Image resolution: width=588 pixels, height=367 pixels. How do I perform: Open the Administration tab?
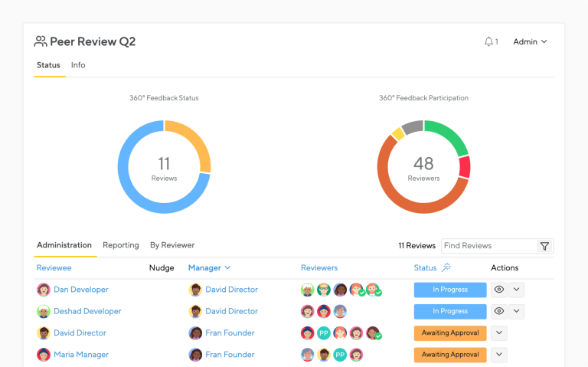pos(64,245)
